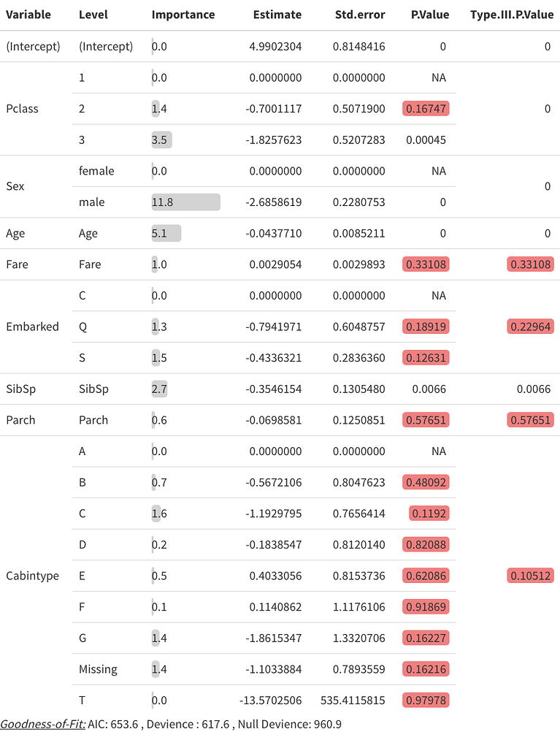The height and width of the screenshot is (748, 560).
Task: Click the male importance bar 11.8
Action: 186,202
